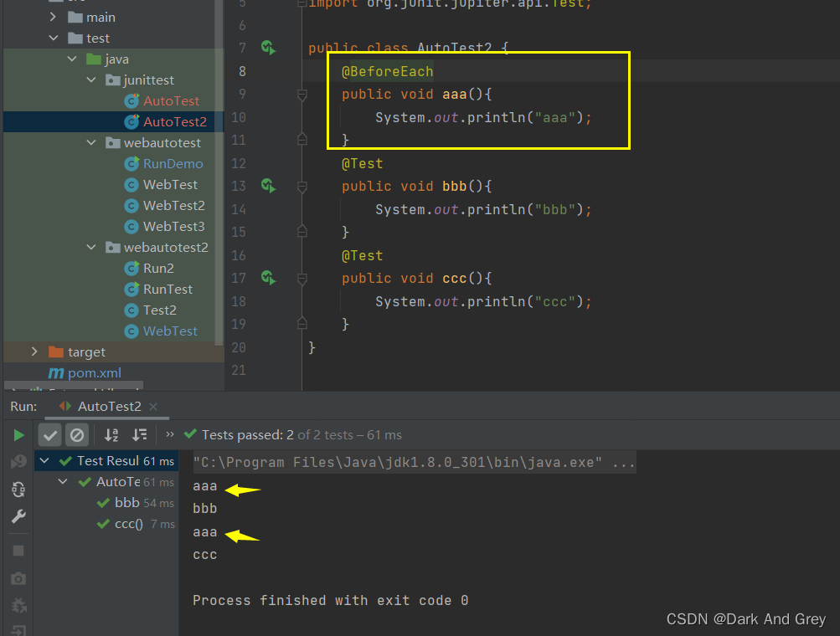Click the Rerun Failed Tests icon

pyautogui.click(x=18, y=461)
